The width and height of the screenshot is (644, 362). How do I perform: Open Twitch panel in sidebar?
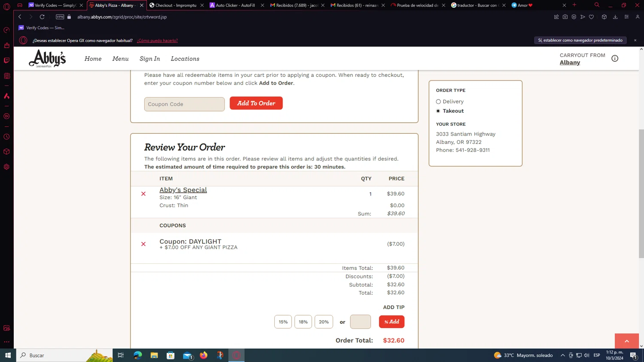pyautogui.click(x=6, y=60)
